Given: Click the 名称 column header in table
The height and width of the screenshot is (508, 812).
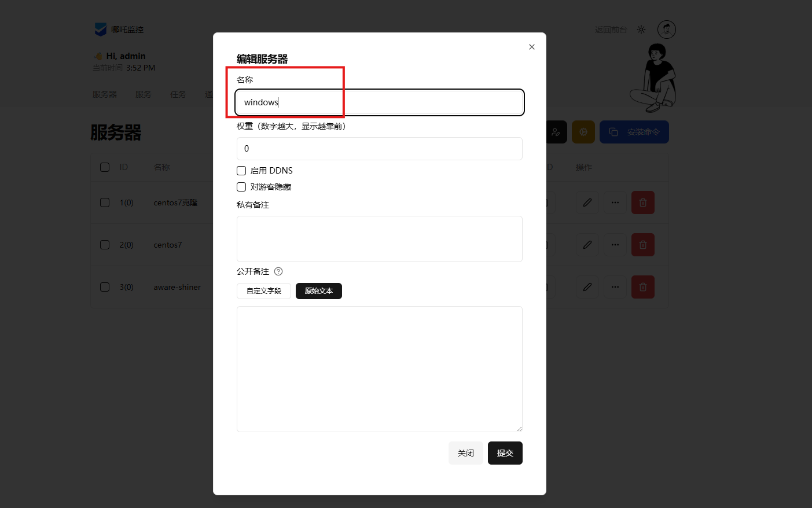Looking at the screenshot, I should (162, 167).
